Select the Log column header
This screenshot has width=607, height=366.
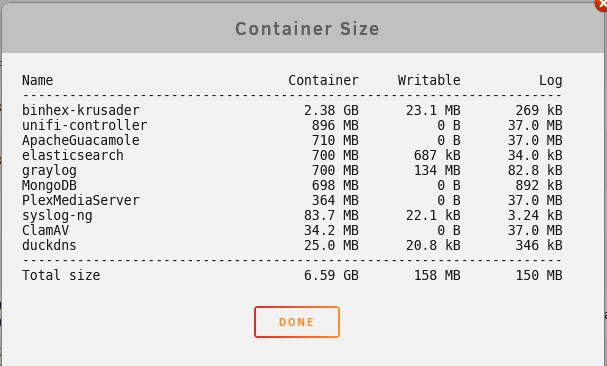point(550,81)
